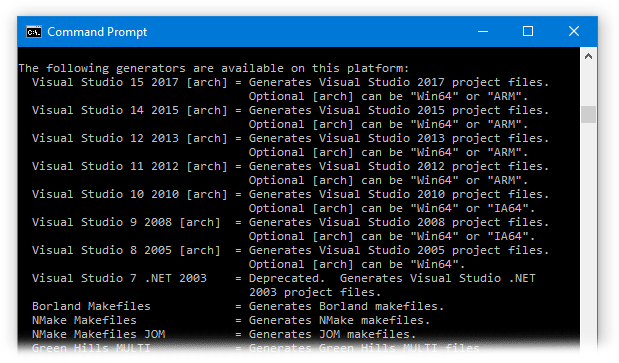
Task: Click the 'Visual Studio 14 2015 [arch]' text
Action: (x=130, y=110)
